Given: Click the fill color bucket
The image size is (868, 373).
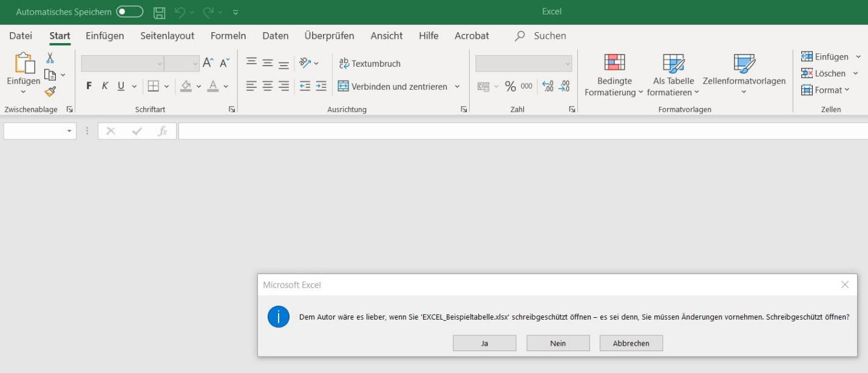Looking at the screenshot, I should [x=186, y=86].
